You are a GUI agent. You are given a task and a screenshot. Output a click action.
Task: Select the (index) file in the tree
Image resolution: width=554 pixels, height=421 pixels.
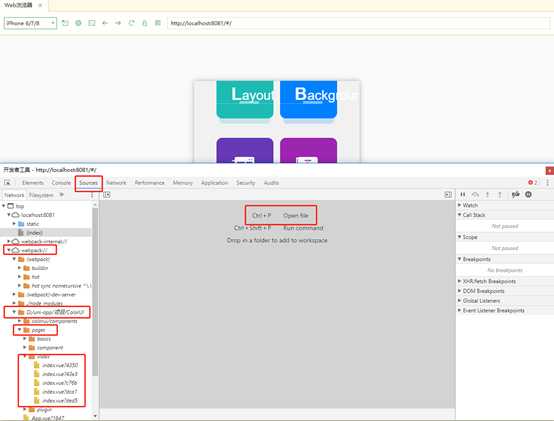coord(35,232)
